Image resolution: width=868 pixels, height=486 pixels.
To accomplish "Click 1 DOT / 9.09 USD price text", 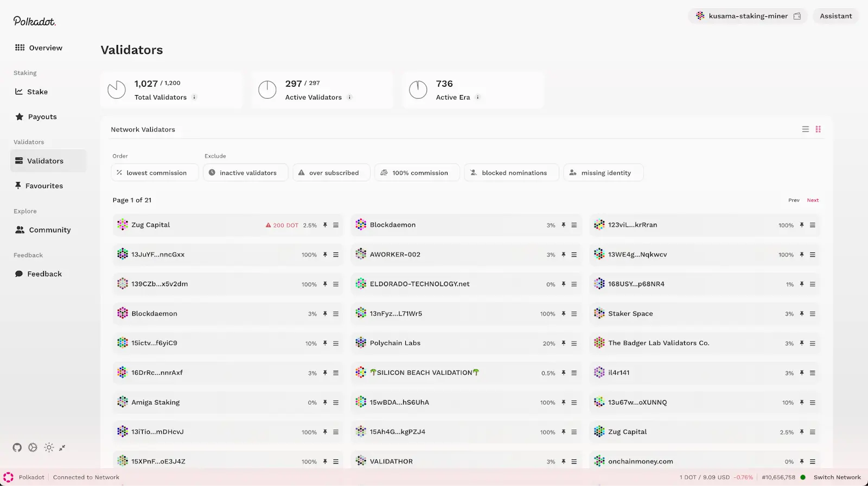I will (704, 477).
